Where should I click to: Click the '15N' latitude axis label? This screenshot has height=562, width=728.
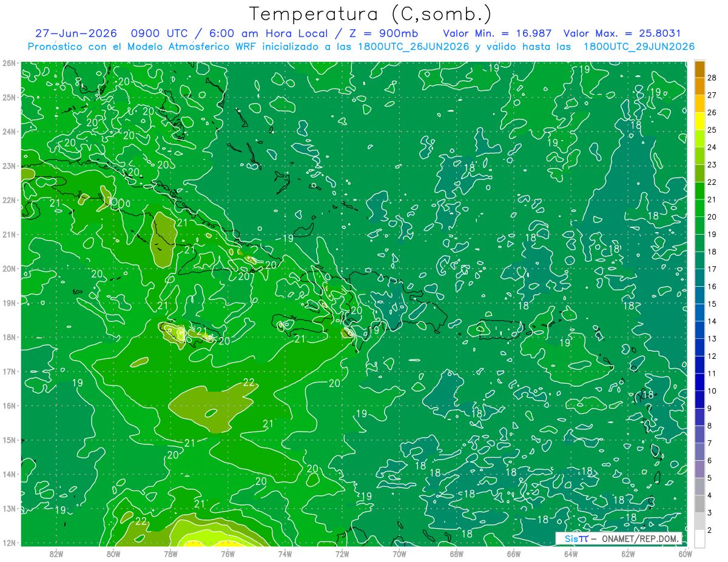click(x=9, y=440)
